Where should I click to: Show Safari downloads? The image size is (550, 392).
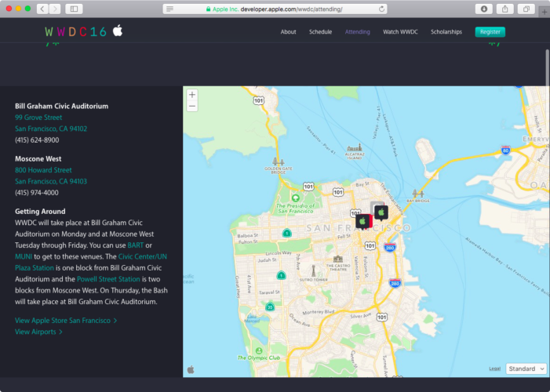point(484,9)
